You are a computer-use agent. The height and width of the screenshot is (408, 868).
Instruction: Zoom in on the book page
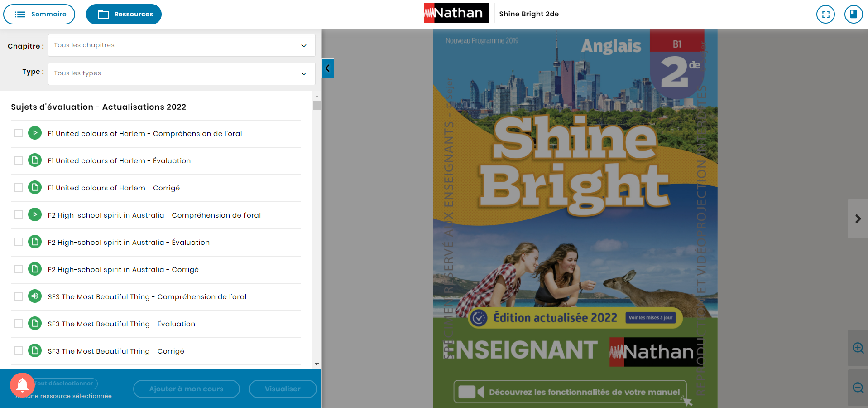[x=858, y=348]
